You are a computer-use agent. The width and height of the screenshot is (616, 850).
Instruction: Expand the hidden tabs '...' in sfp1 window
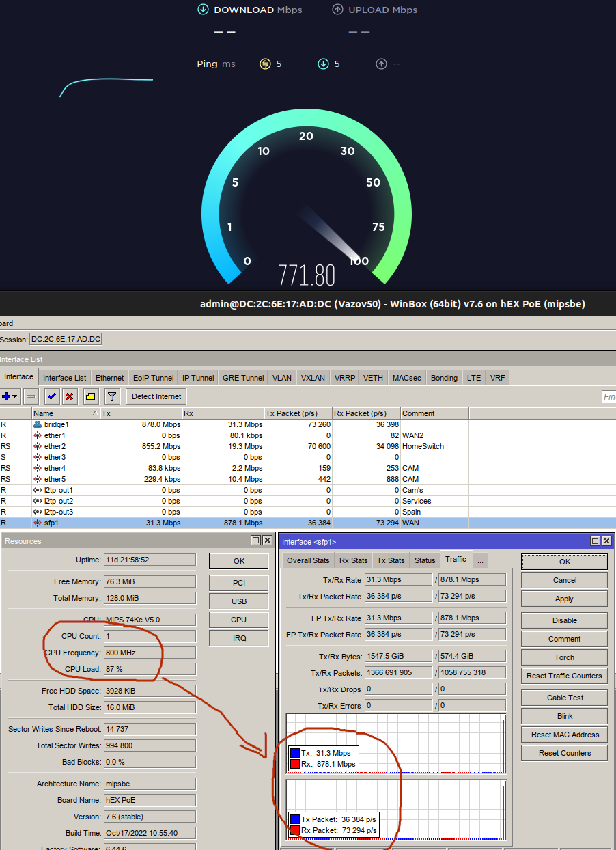tap(480, 560)
